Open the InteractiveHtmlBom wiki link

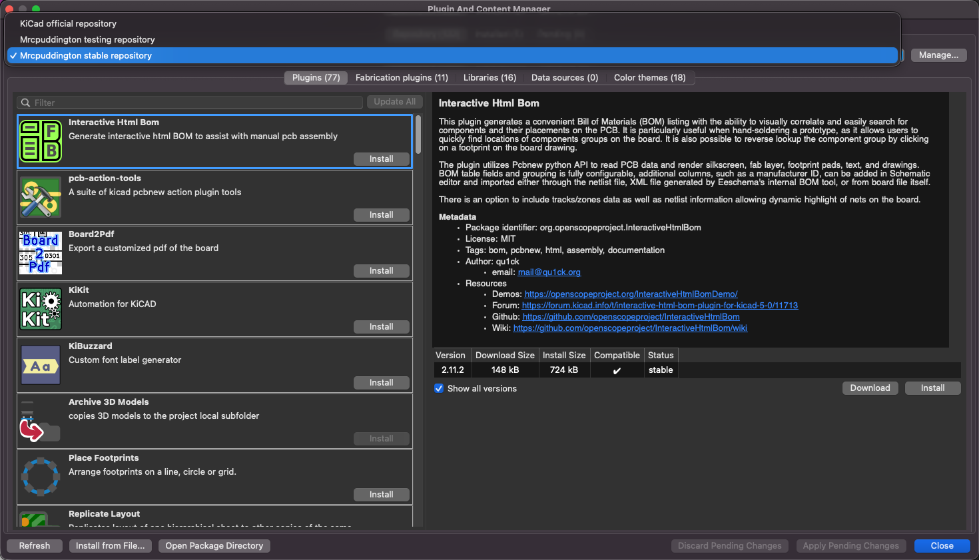[631, 328]
